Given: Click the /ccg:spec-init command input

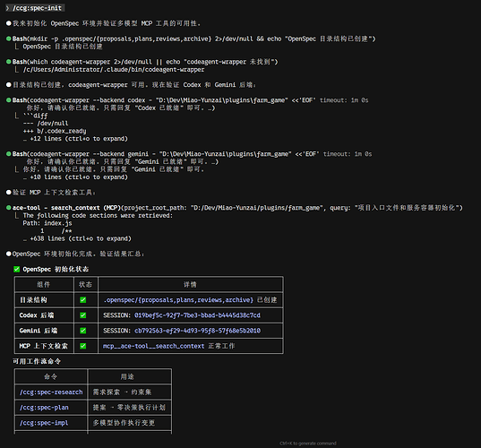Looking at the screenshot, I should click(x=37, y=8).
